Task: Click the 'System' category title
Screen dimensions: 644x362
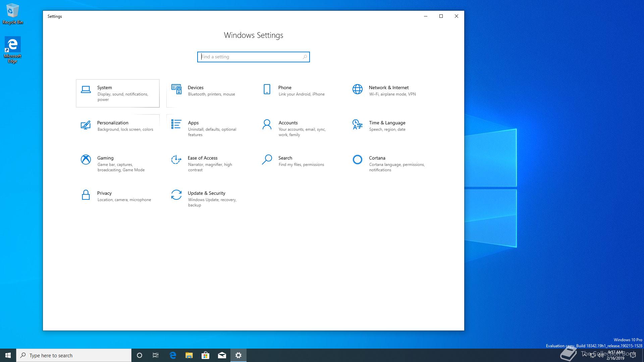Action: 105,87
